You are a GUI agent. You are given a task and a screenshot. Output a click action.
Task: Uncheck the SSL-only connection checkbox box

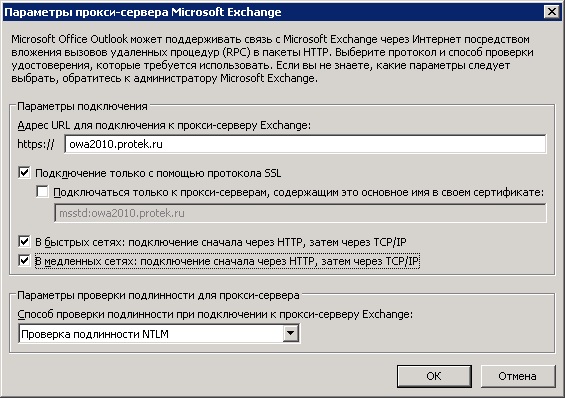[24, 173]
